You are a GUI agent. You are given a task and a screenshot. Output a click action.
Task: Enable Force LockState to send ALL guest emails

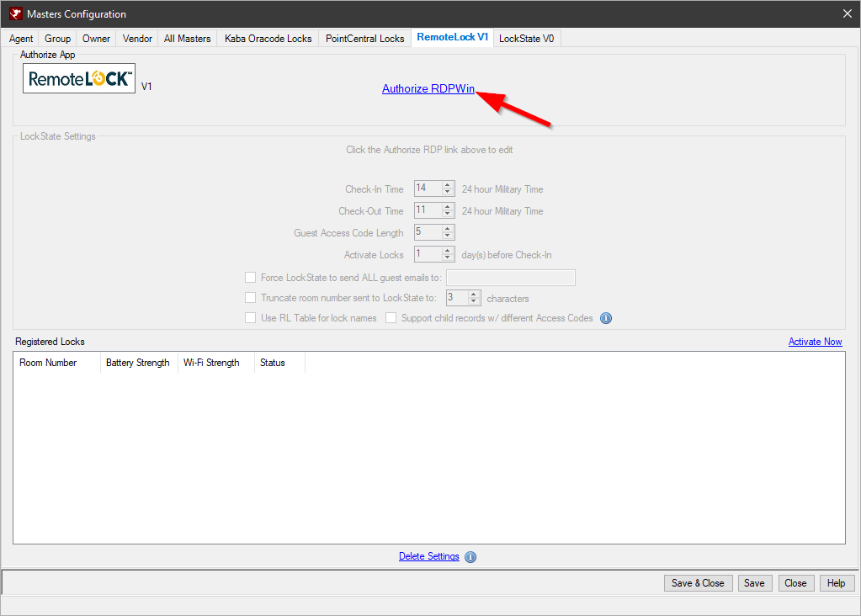pos(250,277)
